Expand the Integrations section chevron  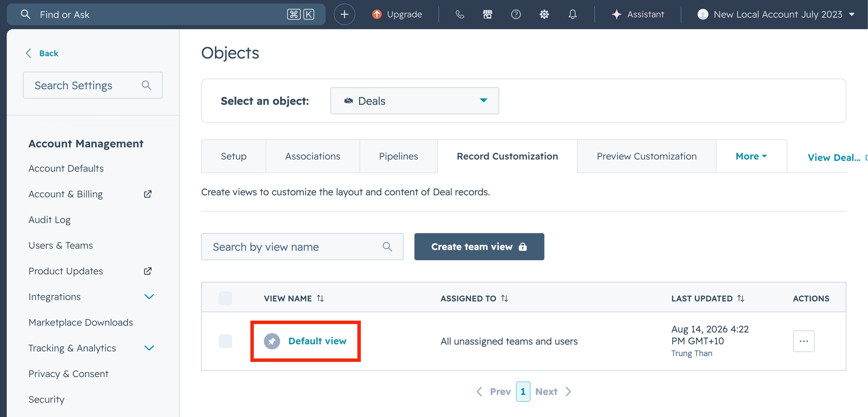[x=149, y=297]
